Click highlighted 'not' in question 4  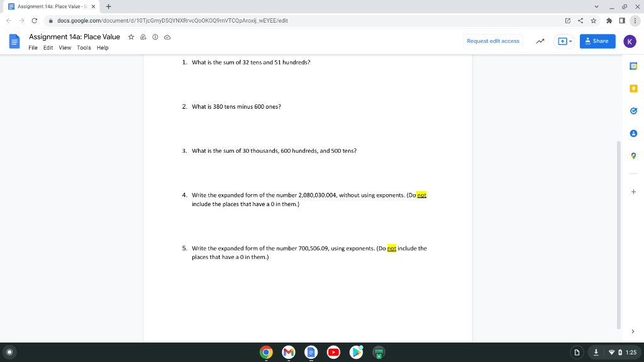[x=421, y=195]
